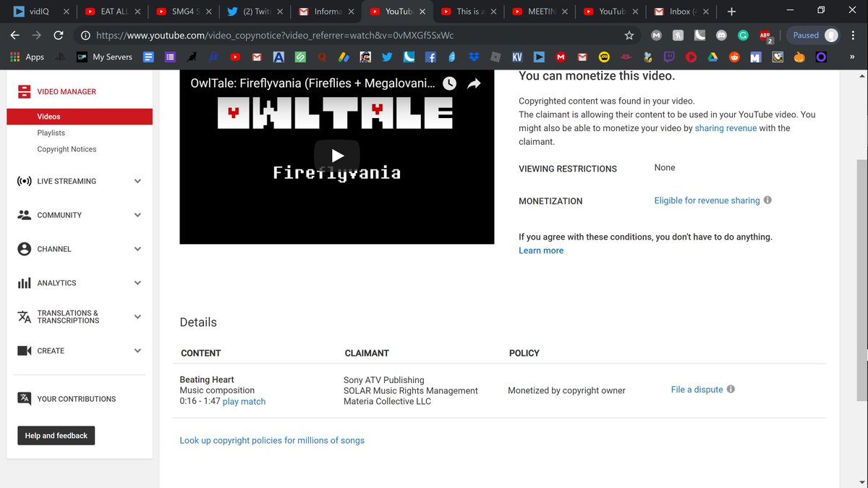Image resolution: width=868 pixels, height=488 pixels.
Task: Click File a dispute link
Action: tap(697, 390)
